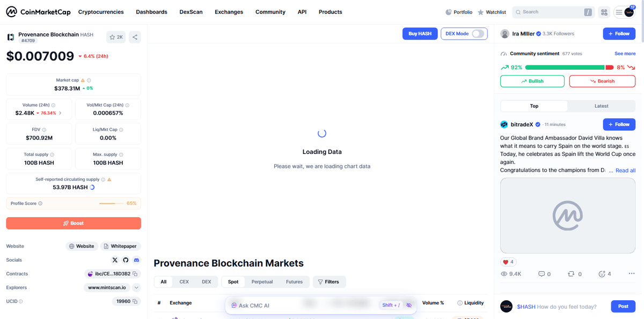Follow bitradeX
644x319 pixels.
(619, 124)
